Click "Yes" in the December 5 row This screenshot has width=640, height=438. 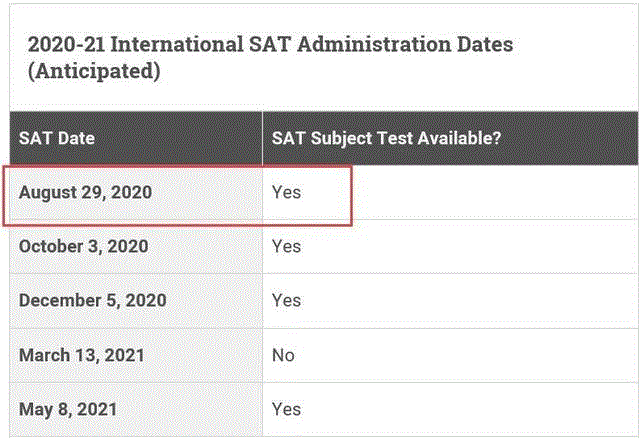286,300
